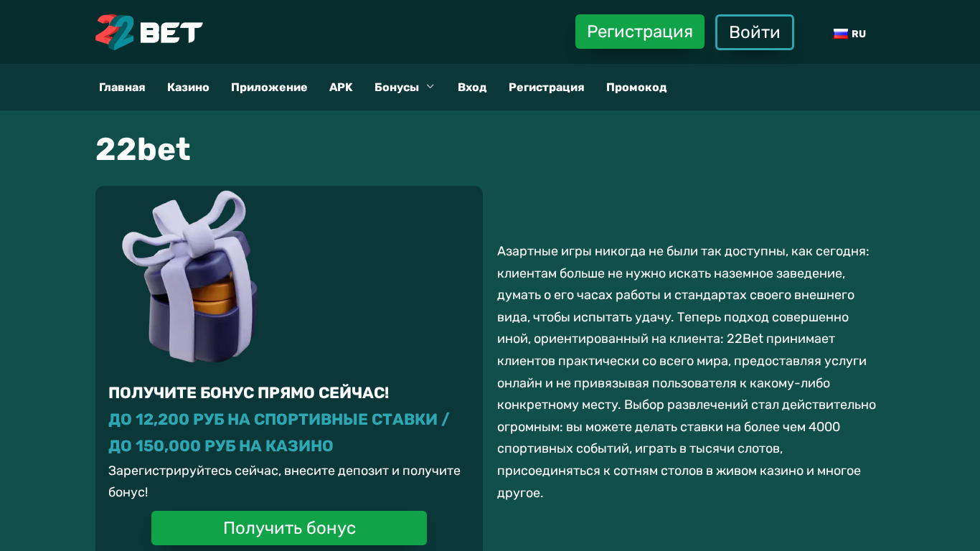This screenshot has height=551, width=980.
Task: Open the RU language selector
Action: [x=849, y=33]
